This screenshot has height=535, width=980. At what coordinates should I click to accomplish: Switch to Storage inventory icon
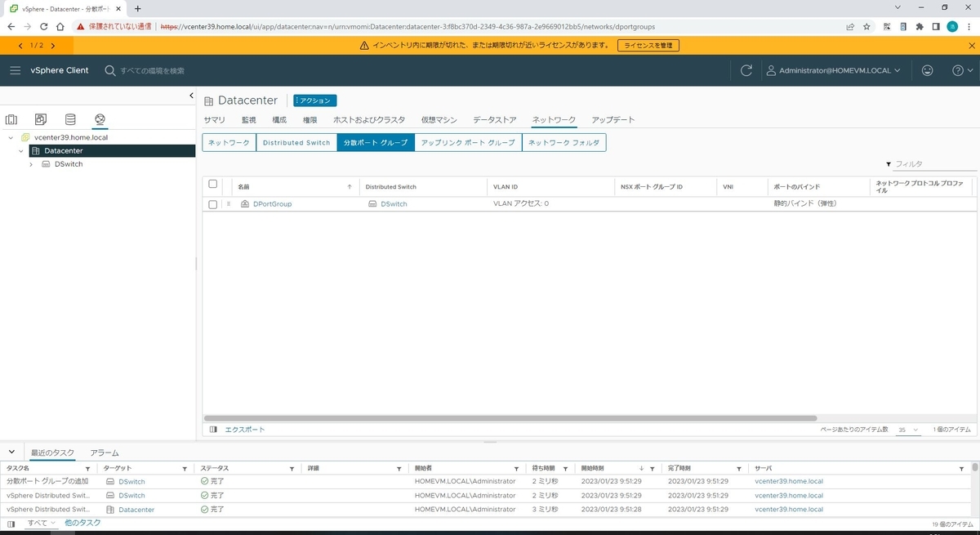tap(70, 119)
